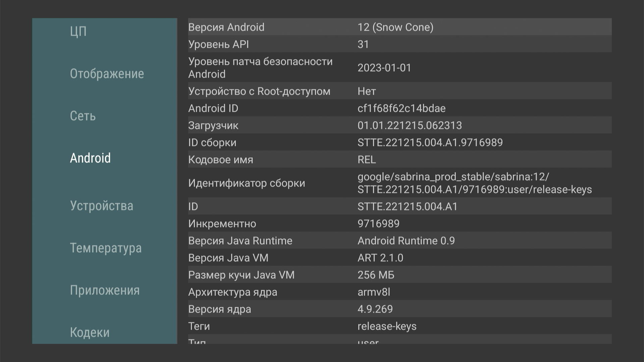Click the Идентификатор сборки fingerprint row
The width and height of the screenshot is (644, 362).
pos(399,183)
